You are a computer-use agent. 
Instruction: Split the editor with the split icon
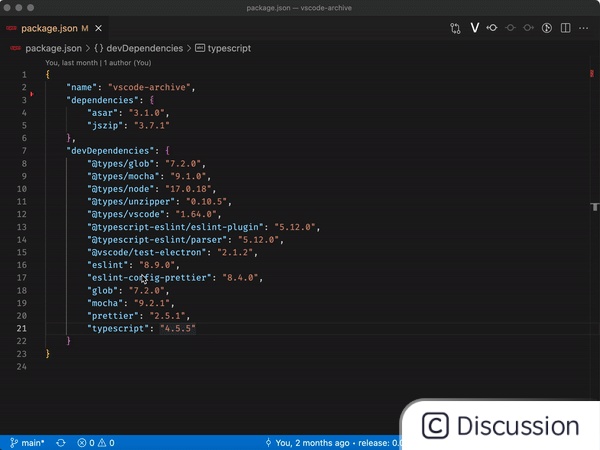566,28
